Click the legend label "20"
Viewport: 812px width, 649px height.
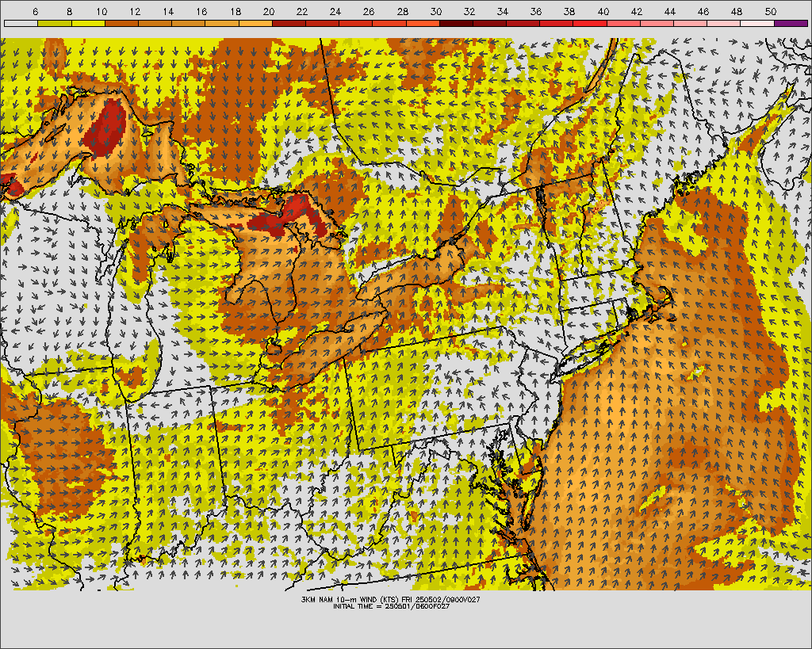click(x=268, y=11)
